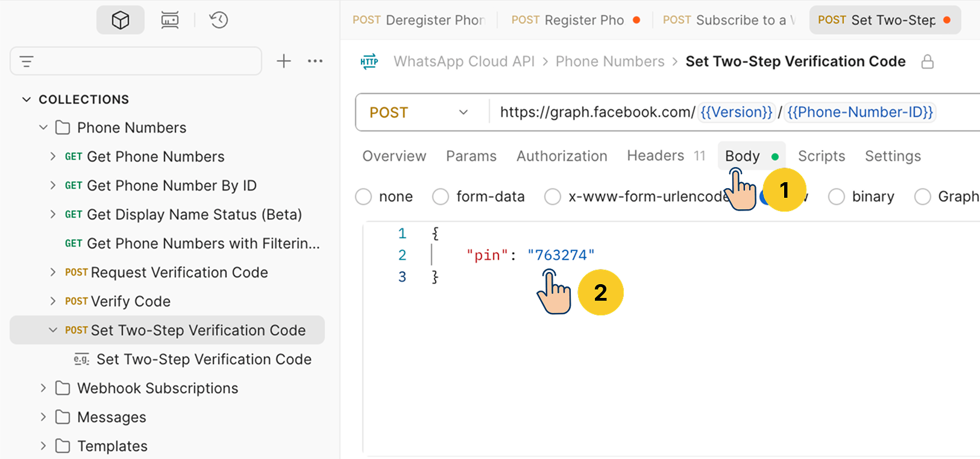Click the plus icon to add collection
The image size is (980, 459).
[x=283, y=61]
